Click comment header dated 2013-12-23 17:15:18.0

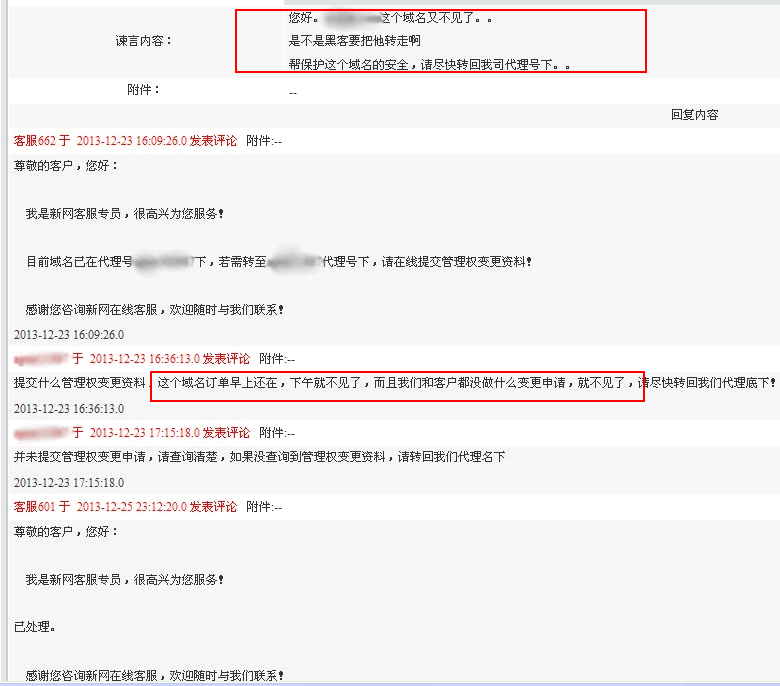tap(132, 433)
